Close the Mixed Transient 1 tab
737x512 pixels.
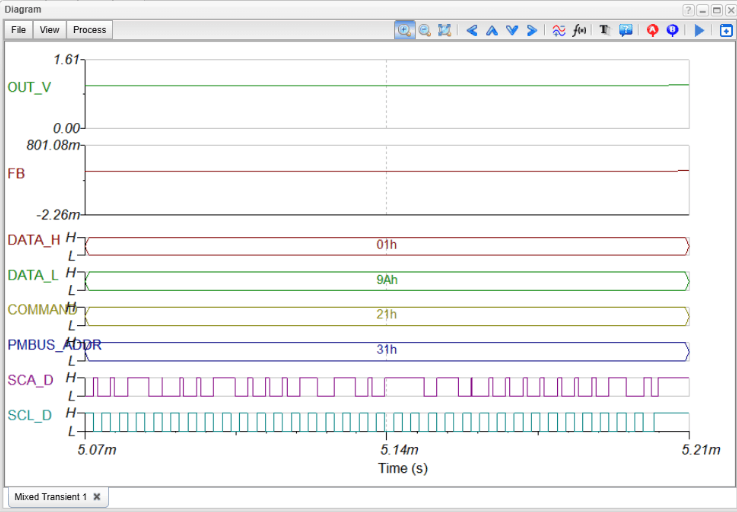click(97, 496)
